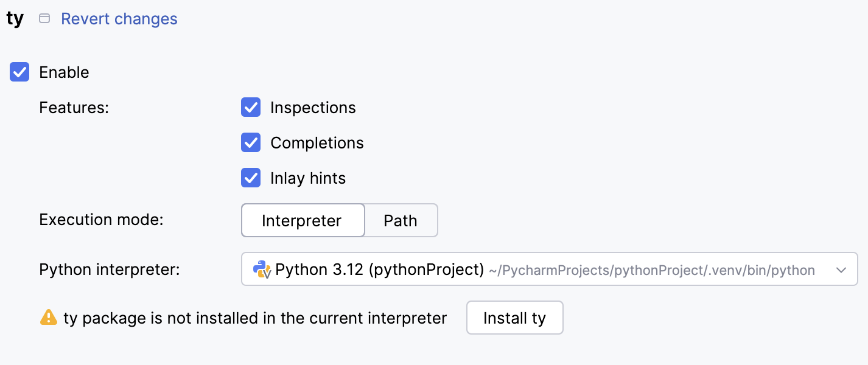The width and height of the screenshot is (868, 365).
Task: Uncheck the Enable checkbox
Action: click(x=19, y=72)
